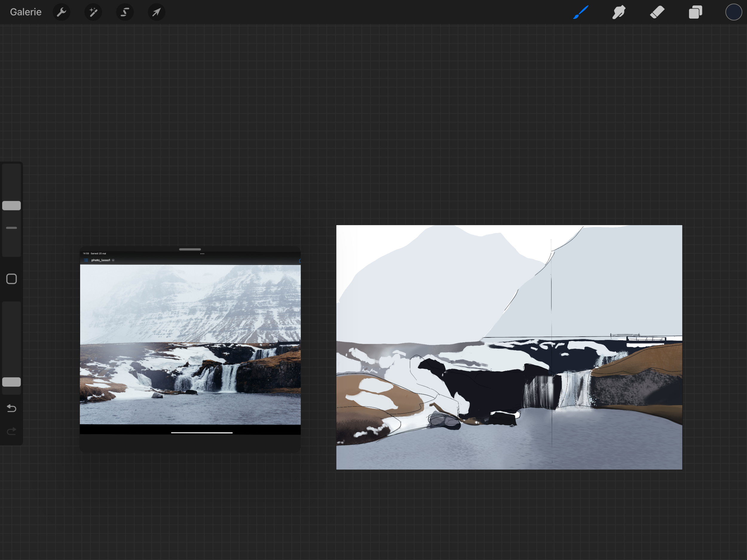
Task: Open the Actions wrench menu
Action: (x=62, y=13)
